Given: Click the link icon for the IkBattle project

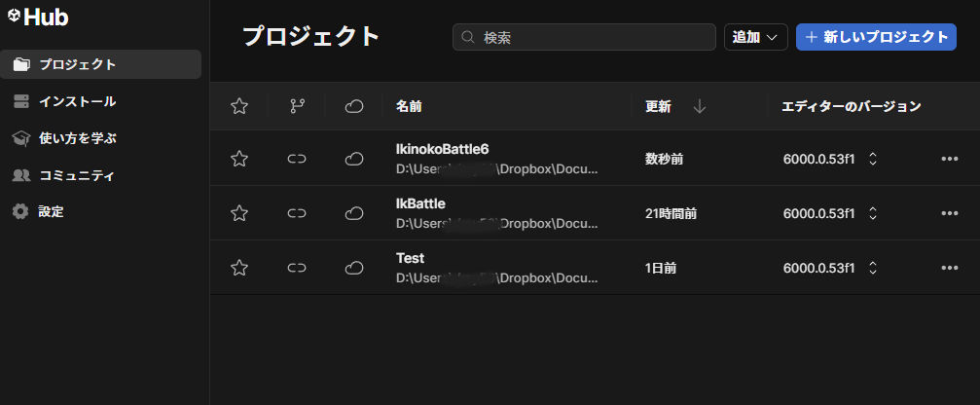Looking at the screenshot, I should point(297,213).
